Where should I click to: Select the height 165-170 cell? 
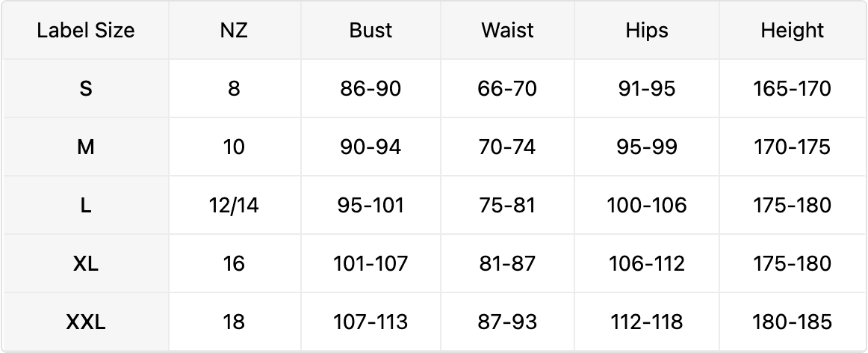792,89
